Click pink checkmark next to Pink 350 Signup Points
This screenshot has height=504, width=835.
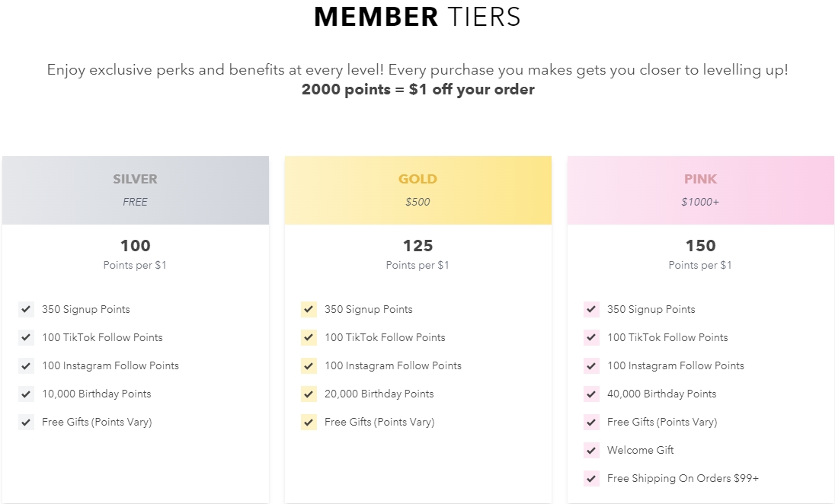pos(592,309)
